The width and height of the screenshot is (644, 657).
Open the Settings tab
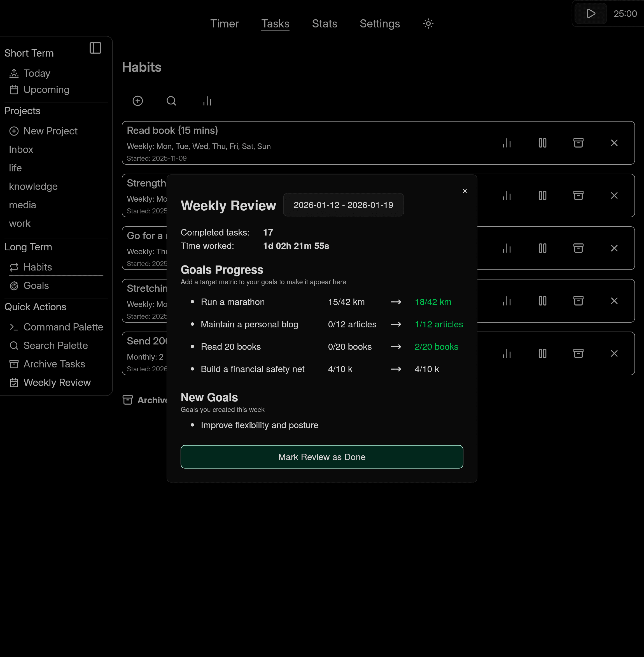click(379, 24)
